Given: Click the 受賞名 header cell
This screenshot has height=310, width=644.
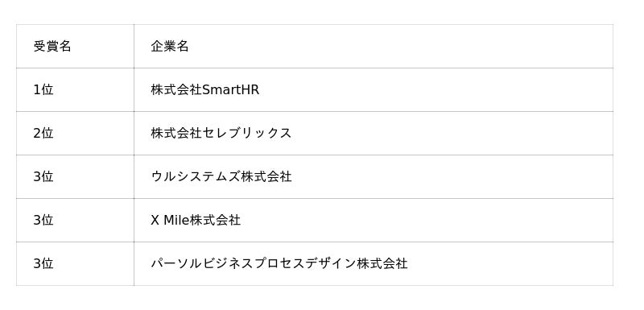Looking at the screenshot, I should 75,47.
